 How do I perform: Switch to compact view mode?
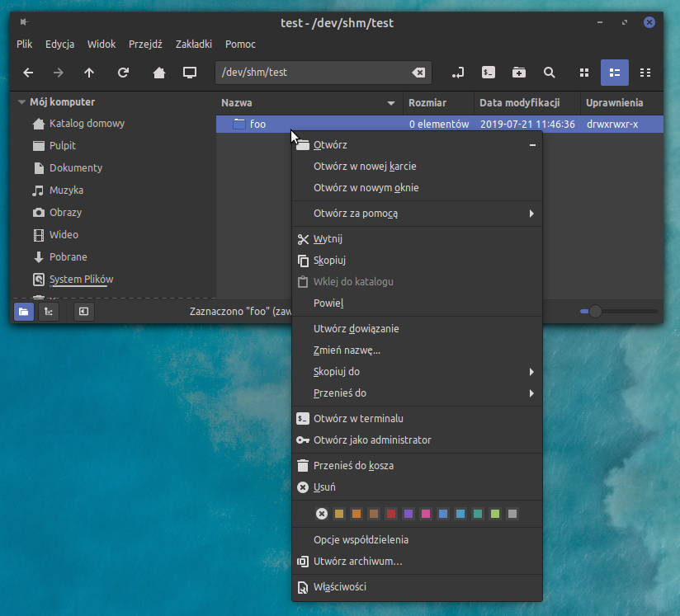coord(645,73)
